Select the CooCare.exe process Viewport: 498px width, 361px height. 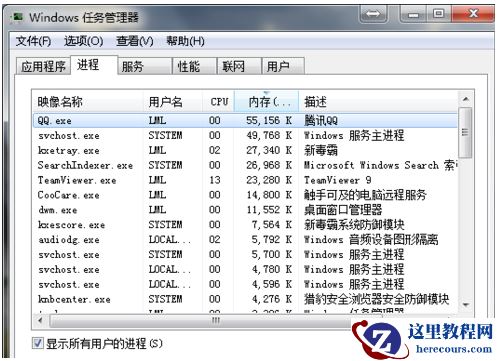click(245, 195)
